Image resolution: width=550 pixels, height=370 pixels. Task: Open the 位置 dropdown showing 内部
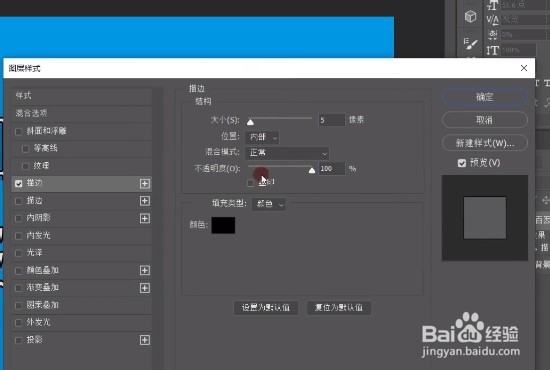point(262,137)
